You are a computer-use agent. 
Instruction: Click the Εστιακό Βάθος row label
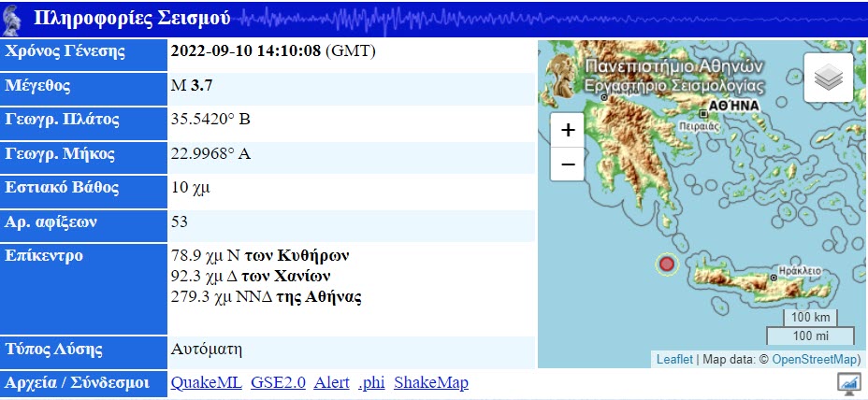point(62,188)
